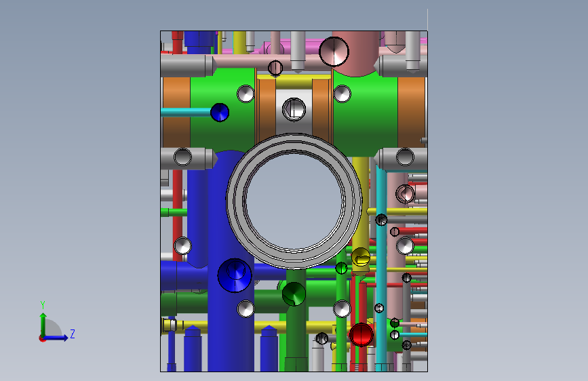Select the large red sphere plug
This screenshot has height=381, width=588.
(361, 334)
